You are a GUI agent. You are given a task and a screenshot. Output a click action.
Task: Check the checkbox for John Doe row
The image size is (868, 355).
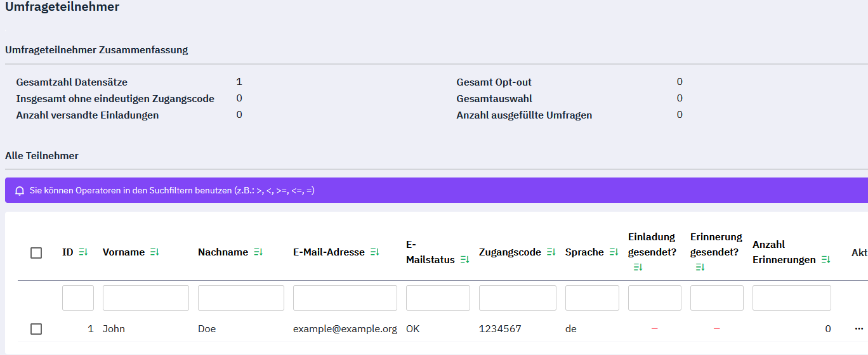tap(36, 329)
